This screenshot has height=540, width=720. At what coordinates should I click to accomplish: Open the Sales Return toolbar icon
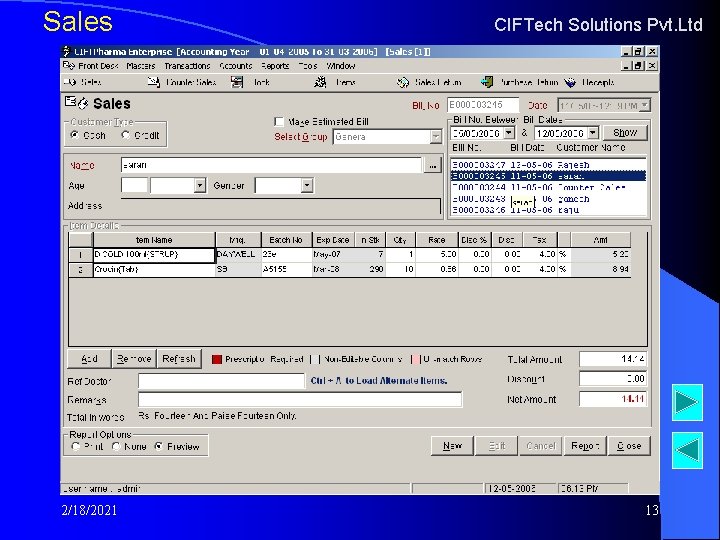(403, 82)
